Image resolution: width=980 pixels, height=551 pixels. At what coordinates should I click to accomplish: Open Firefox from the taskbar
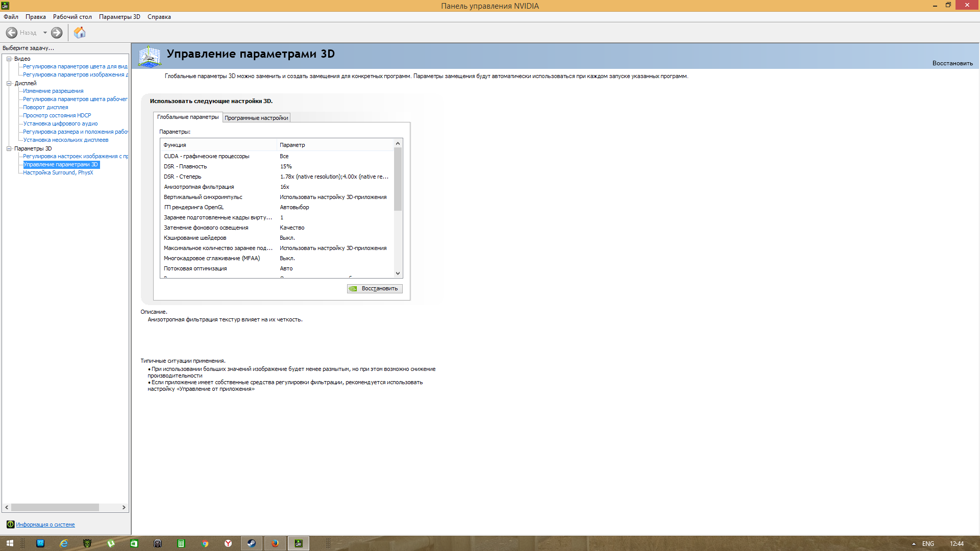coord(275,543)
